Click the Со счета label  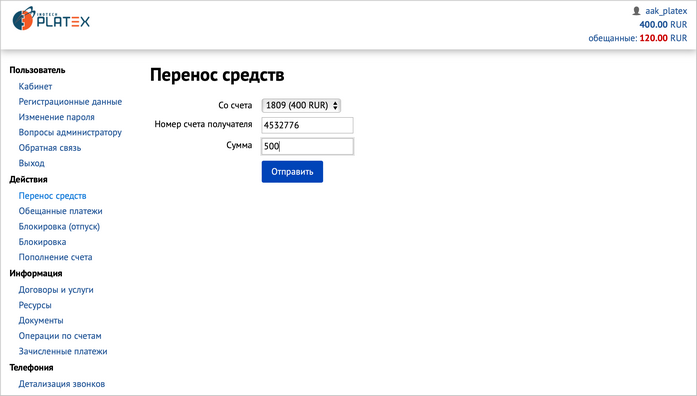click(235, 105)
